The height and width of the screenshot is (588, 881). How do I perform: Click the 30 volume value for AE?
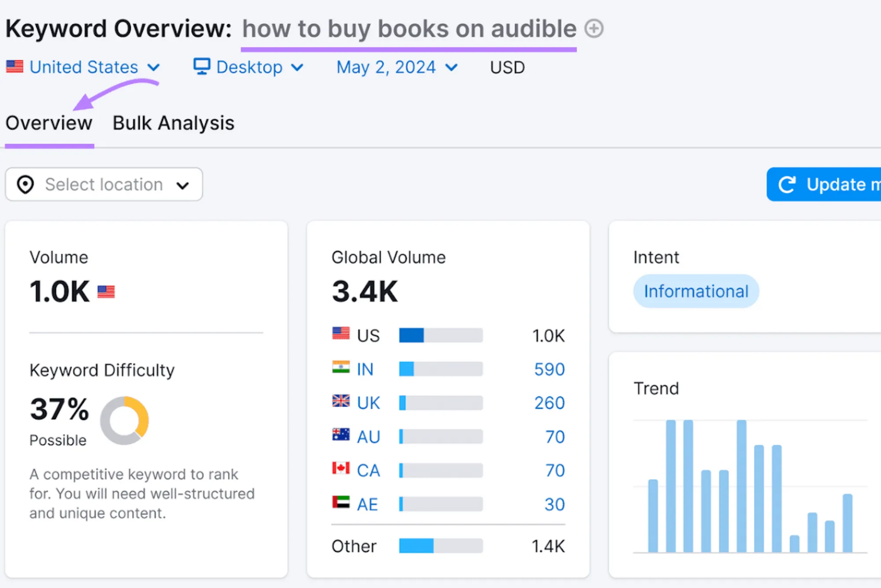coord(555,504)
